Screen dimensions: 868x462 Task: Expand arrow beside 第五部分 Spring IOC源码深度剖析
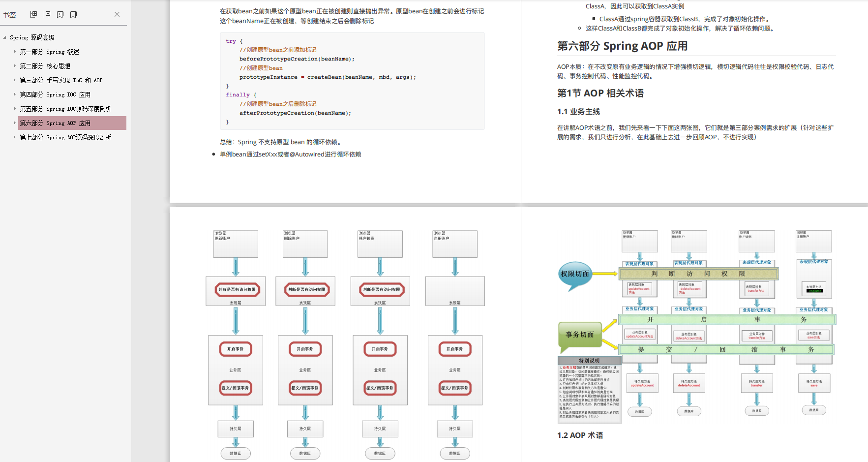(x=15, y=108)
